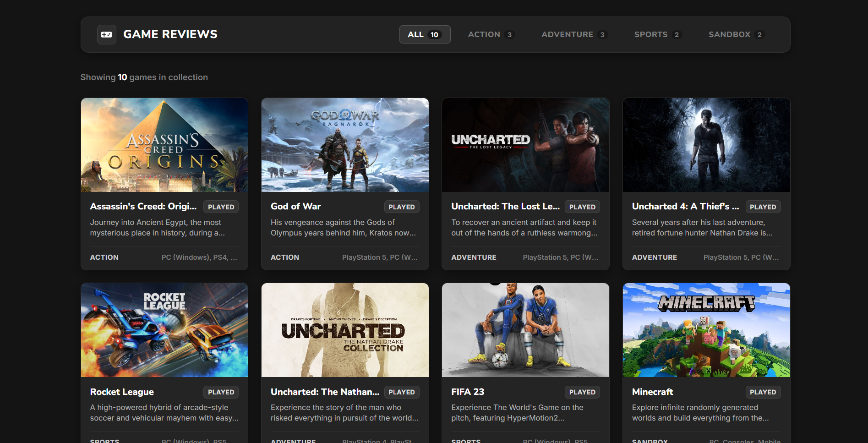The width and height of the screenshot is (868, 443).
Task: Click platform text on Uncharted: The Lost Legacy
Action: 561,257
